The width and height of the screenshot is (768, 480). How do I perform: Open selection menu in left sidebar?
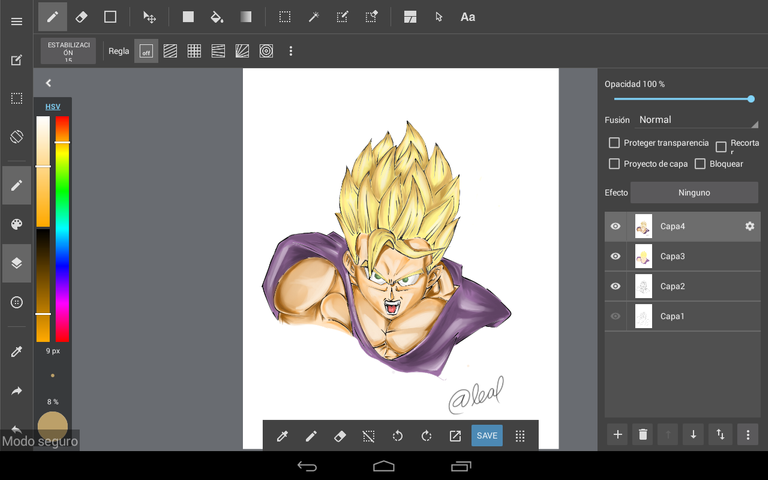pyautogui.click(x=17, y=98)
